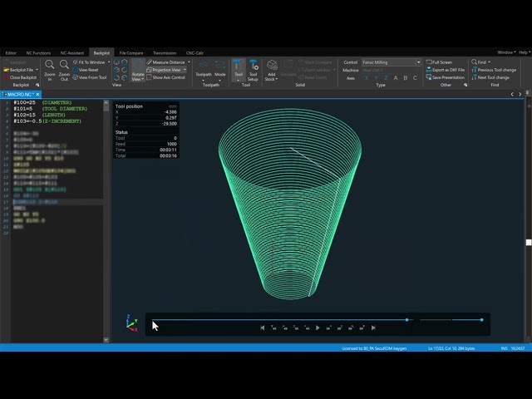The image size is (532, 399).
Task: Click the playback speed slider handle
Action: [x=481, y=320]
